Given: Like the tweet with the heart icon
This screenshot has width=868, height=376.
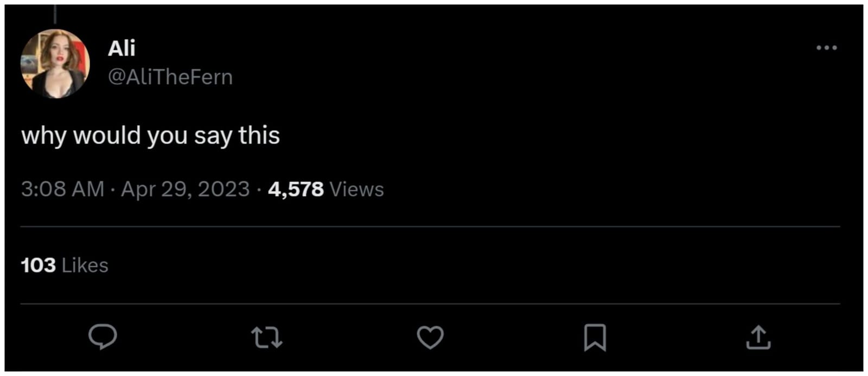Looking at the screenshot, I should [x=430, y=337].
